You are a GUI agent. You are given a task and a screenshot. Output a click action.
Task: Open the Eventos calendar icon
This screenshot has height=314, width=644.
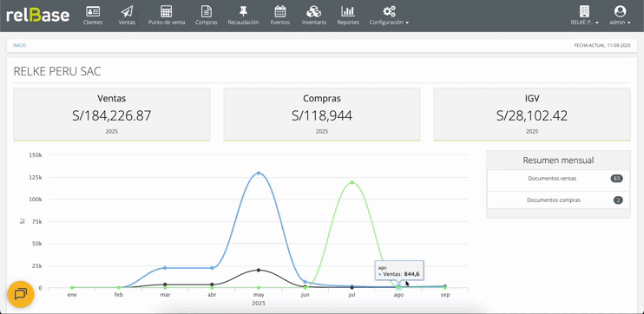[280, 11]
